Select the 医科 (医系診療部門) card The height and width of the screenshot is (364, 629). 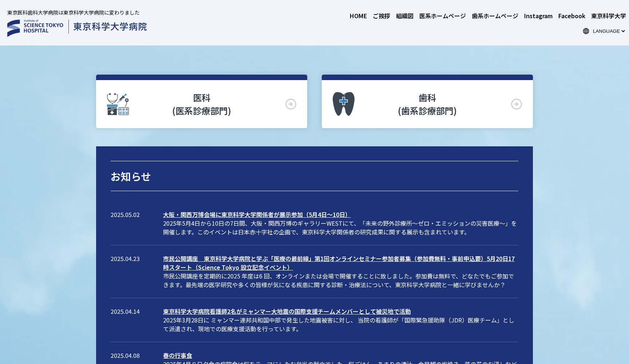201,104
